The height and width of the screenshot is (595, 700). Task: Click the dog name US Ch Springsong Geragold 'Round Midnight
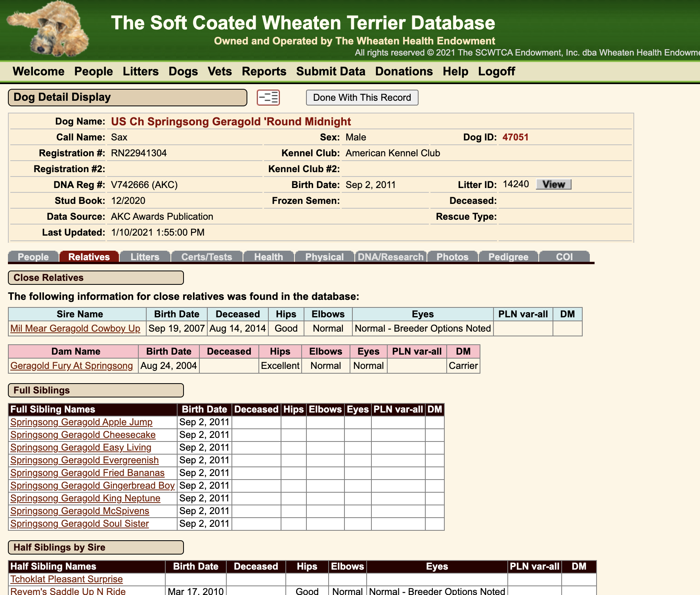[231, 121]
